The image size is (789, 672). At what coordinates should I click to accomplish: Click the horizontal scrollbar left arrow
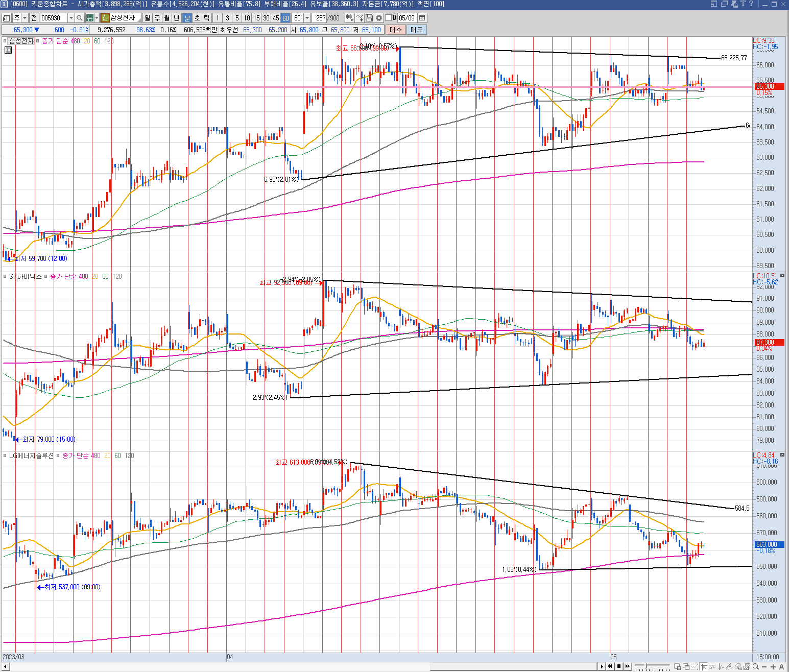click(5, 666)
